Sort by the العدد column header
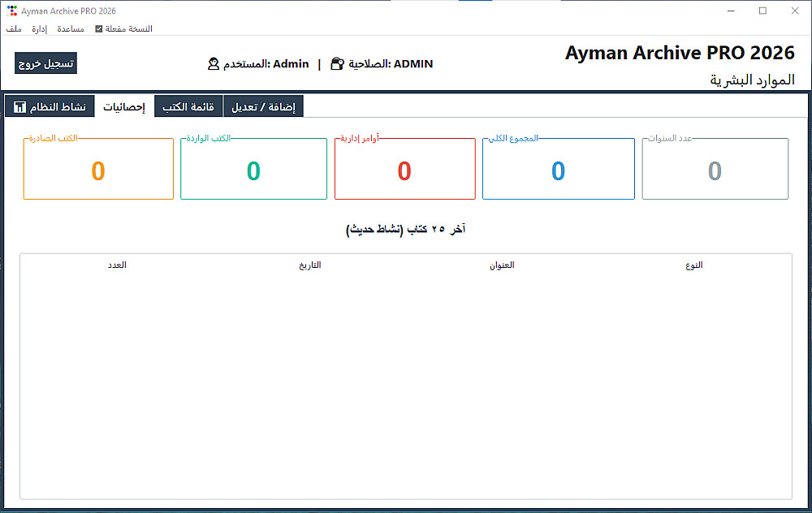This screenshot has height=513, width=812. (x=117, y=265)
